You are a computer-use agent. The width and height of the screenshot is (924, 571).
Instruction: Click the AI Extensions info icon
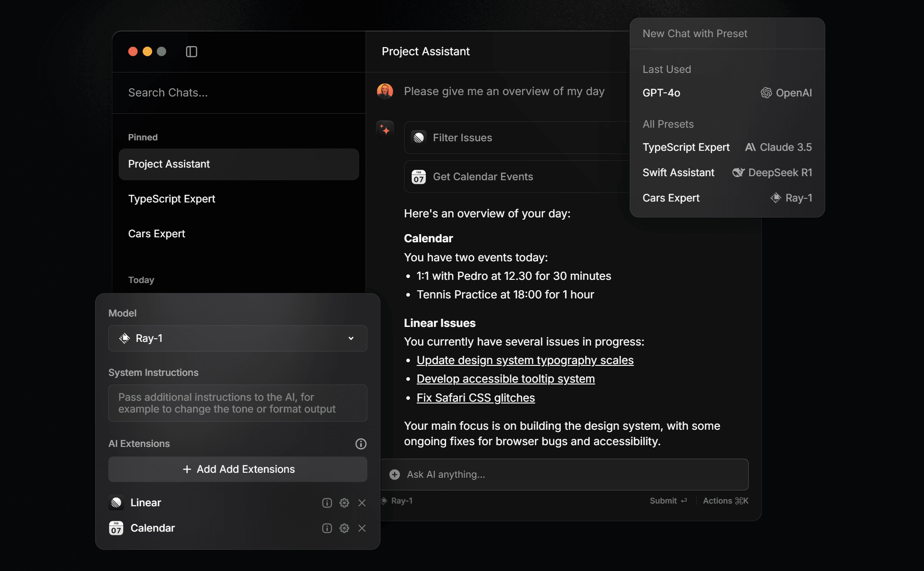coord(361,444)
